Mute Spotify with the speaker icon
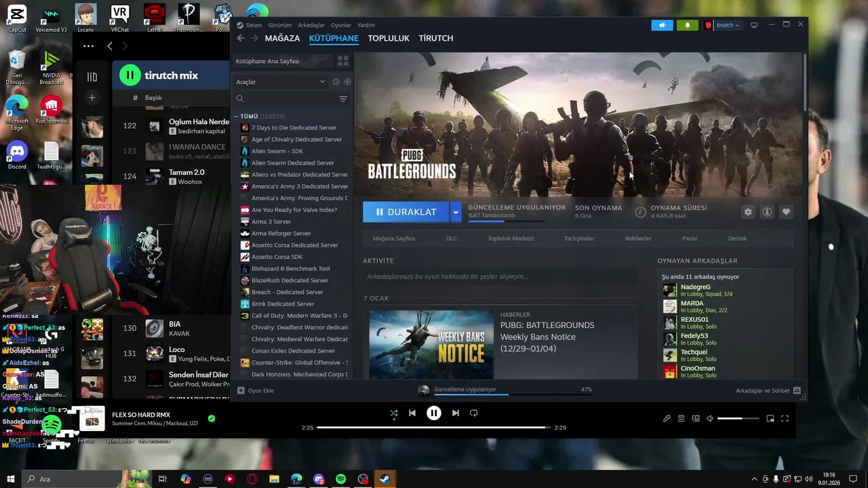Image resolution: width=868 pixels, height=488 pixels. coord(709,418)
